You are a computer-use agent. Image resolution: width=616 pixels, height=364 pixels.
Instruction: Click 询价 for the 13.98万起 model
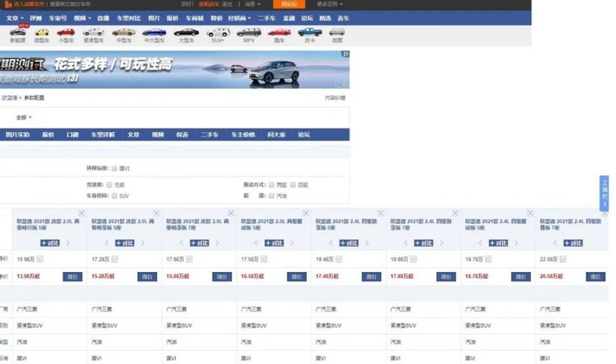click(72, 277)
